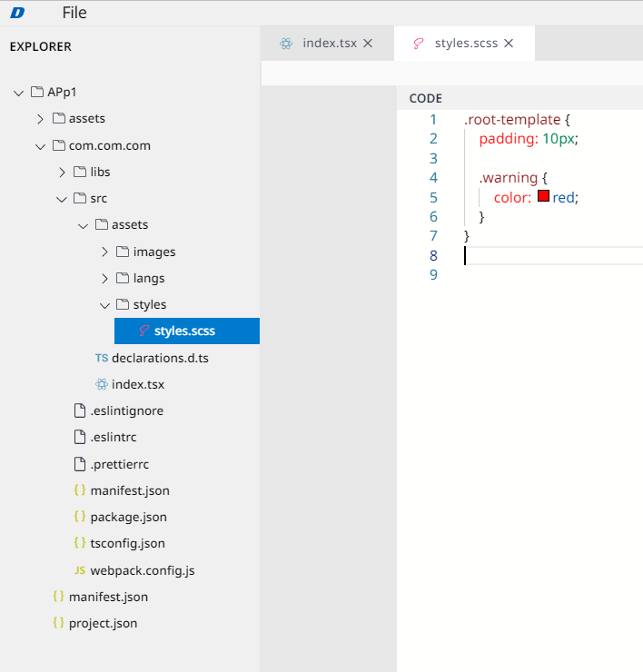
Task: Expand the langs folder
Action: [104, 279]
